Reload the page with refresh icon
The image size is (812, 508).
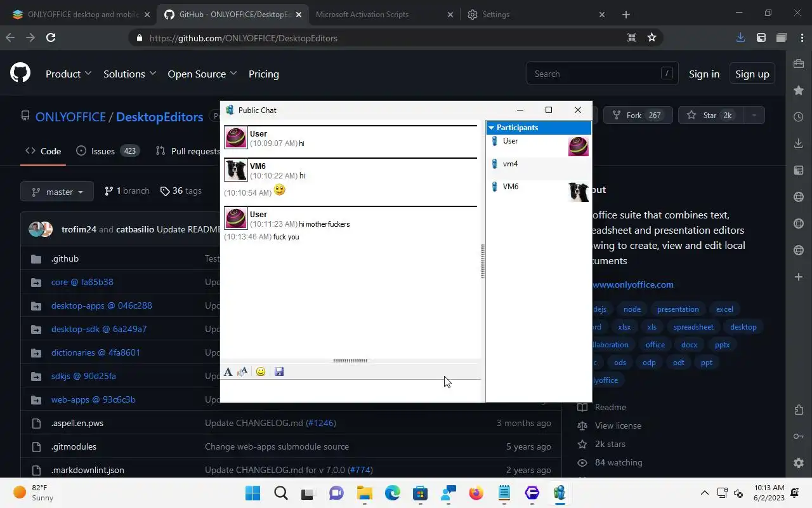51,37
